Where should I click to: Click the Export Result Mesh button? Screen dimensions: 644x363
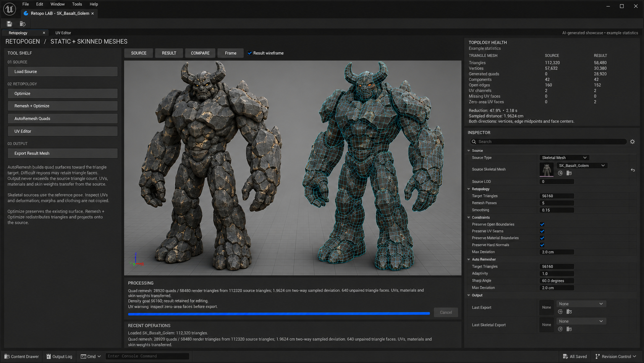62,153
